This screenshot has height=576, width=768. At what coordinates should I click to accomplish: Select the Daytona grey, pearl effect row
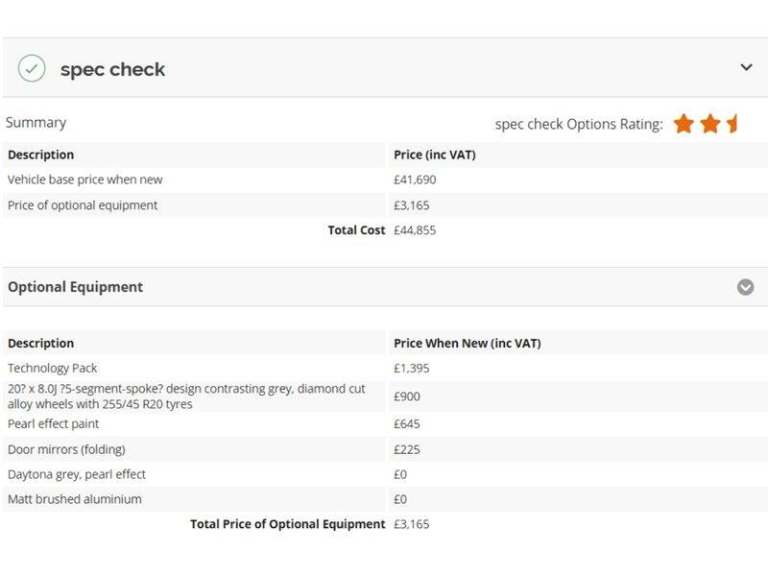[x=385, y=474]
